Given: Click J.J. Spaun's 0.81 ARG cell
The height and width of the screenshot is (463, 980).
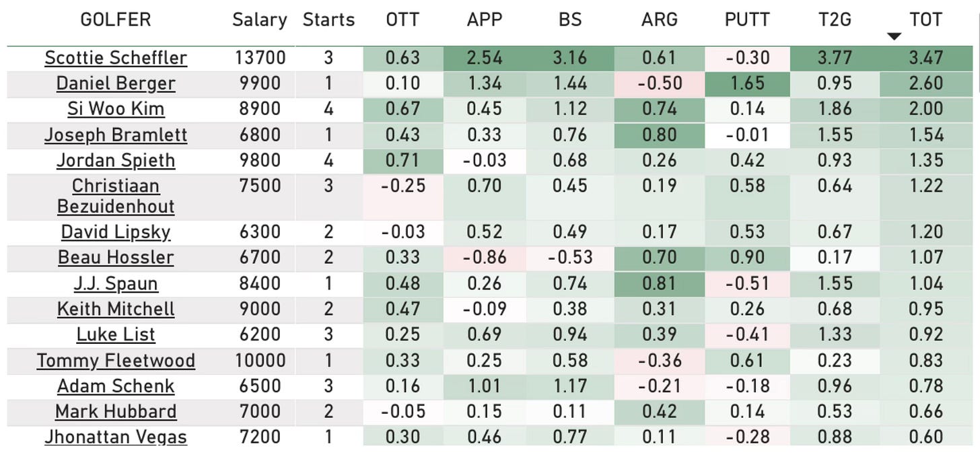Looking at the screenshot, I should [x=660, y=283].
